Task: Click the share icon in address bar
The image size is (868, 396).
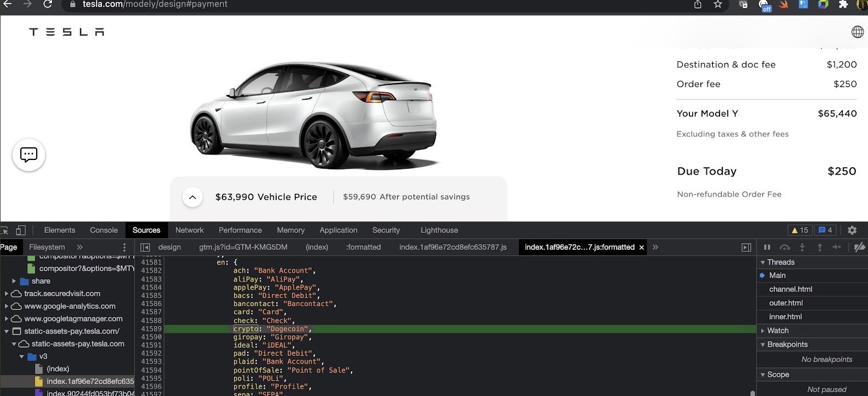Action: 698,4
